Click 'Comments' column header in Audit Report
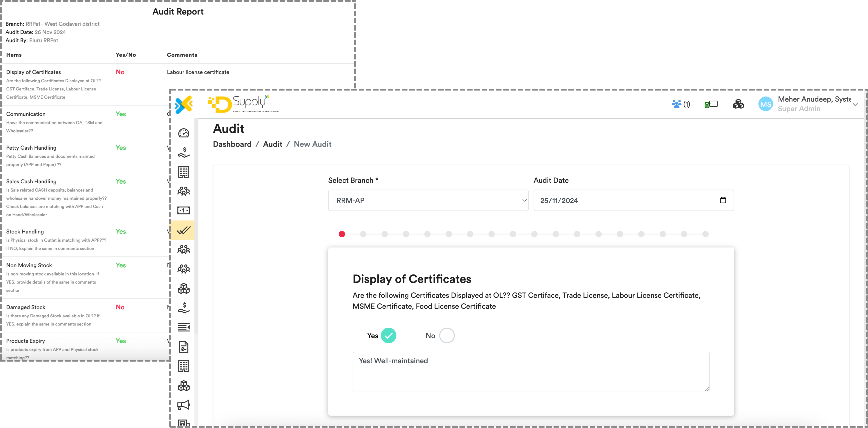This screenshot has height=428, width=868. [x=182, y=55]
